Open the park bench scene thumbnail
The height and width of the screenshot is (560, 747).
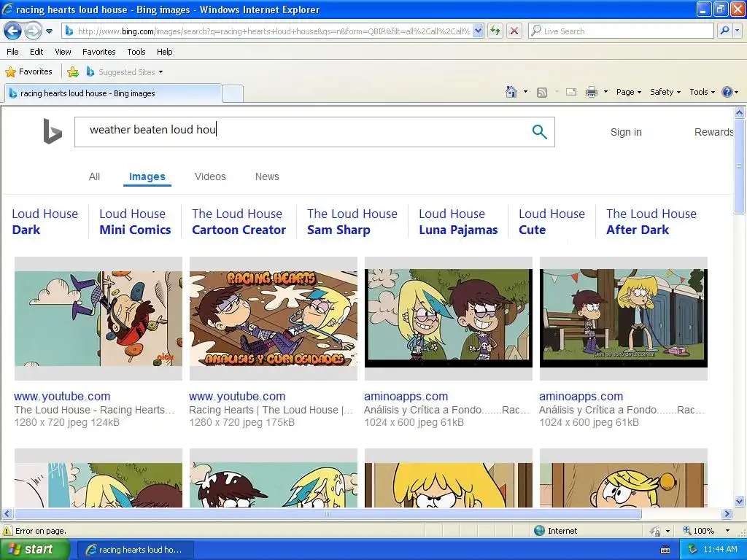click(x=623, y=319)
